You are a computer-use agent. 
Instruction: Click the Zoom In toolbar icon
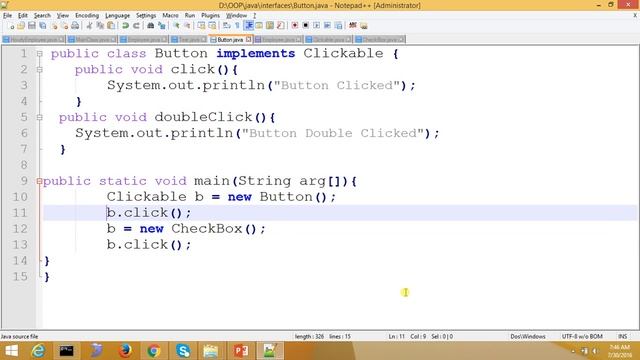pos(176,25)
